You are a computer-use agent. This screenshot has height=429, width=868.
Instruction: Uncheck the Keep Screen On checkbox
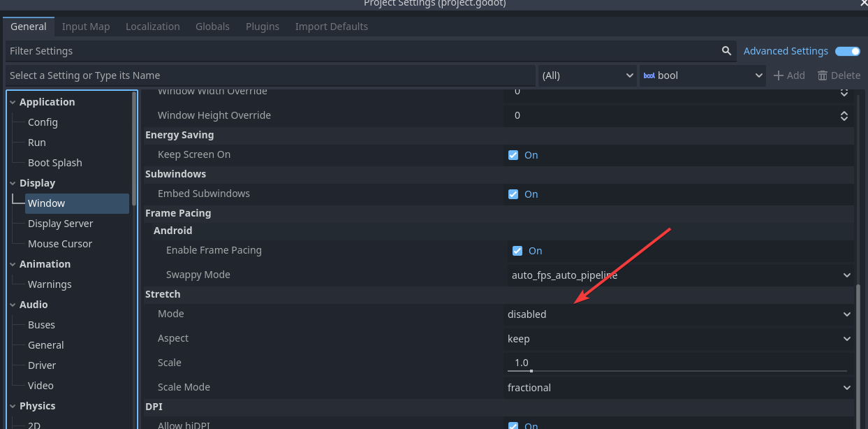click(x=513, y=155)
